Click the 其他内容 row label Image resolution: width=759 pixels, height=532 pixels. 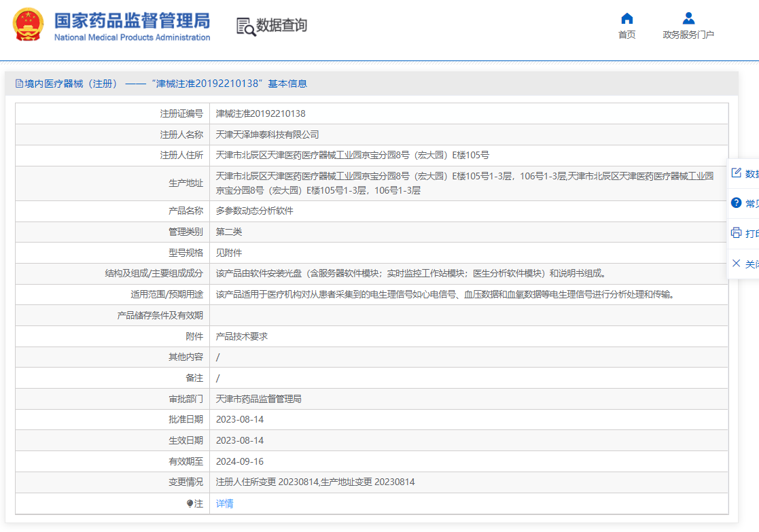click(x=186, y=357)
